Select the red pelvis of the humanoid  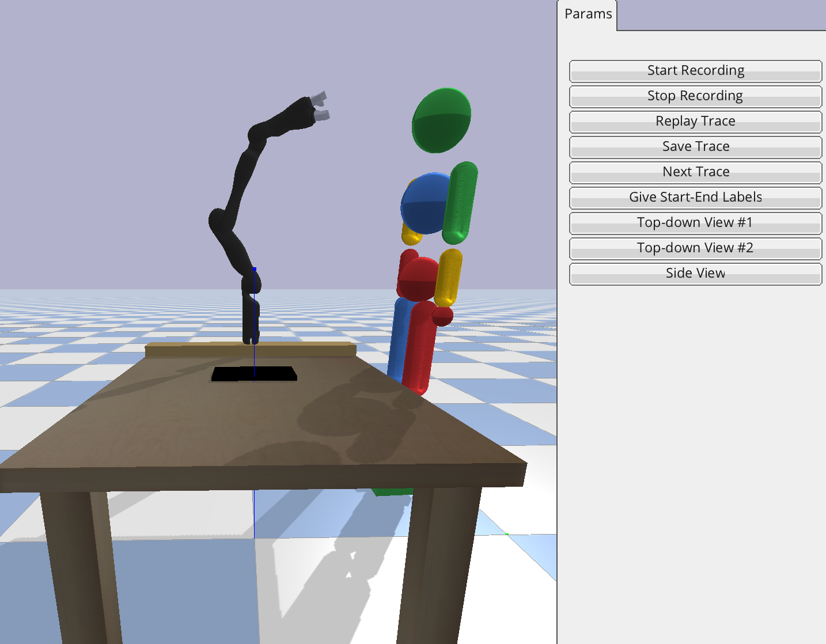pos(419,279)
